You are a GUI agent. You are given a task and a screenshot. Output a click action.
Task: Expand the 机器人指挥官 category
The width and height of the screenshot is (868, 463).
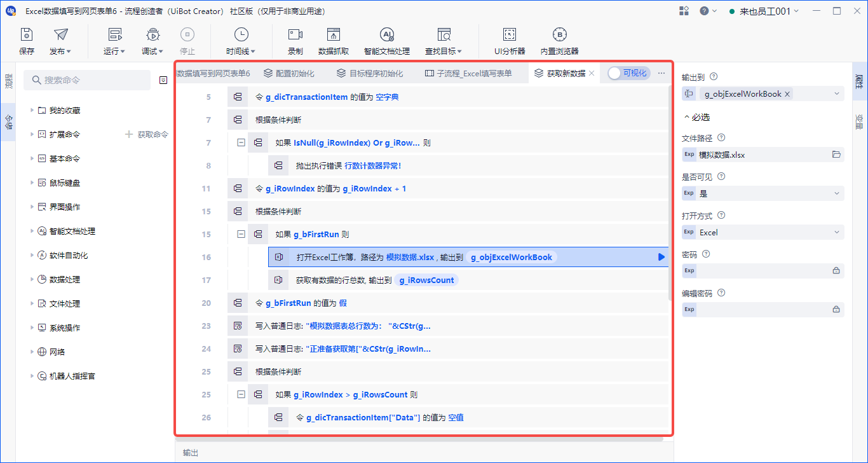32,377
